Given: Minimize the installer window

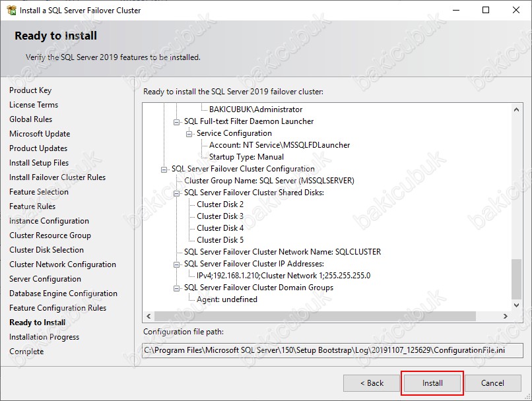Looking at the screenshot, I should coord(456,10).
